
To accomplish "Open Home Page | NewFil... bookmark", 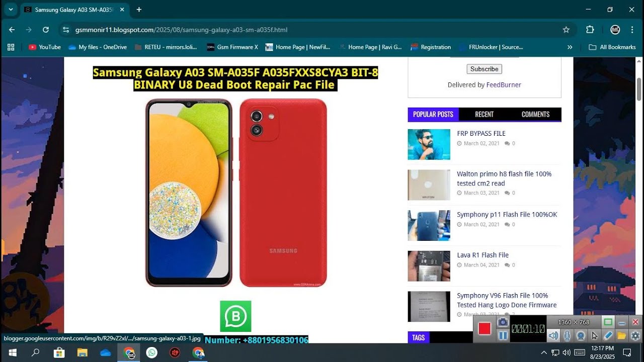I will pos(298,47).
